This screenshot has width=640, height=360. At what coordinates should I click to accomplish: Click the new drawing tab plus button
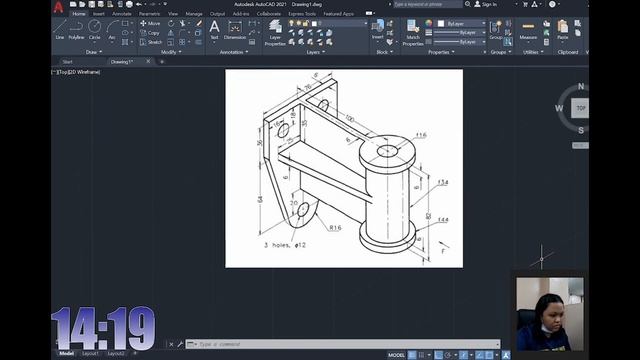(162, 62)
